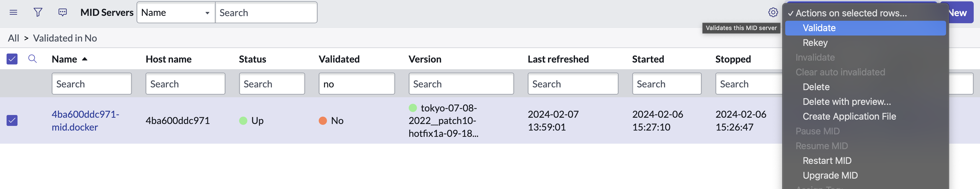Click the green Up status indicator
The width and height of the screenshot is (980, 189).
point(243,121)
